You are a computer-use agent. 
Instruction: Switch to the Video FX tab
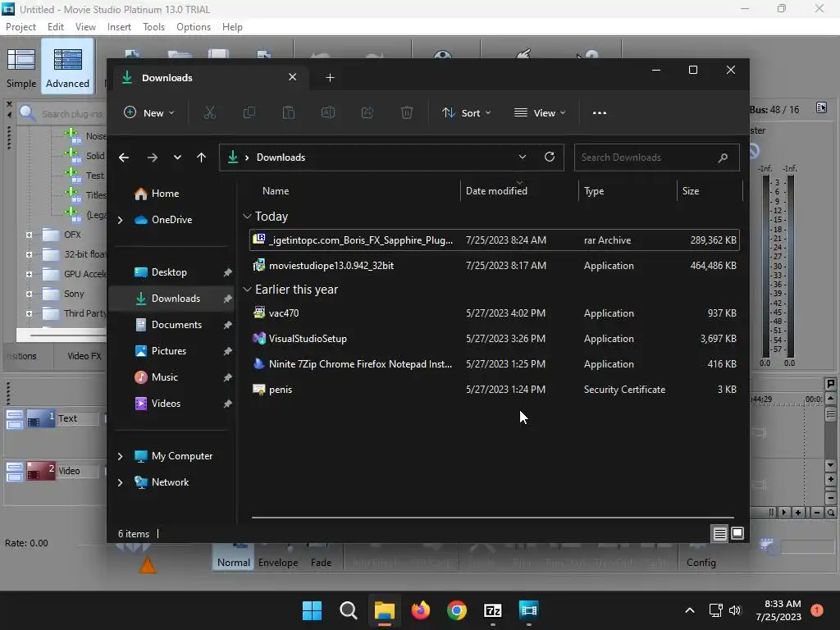tap(84, 356)
